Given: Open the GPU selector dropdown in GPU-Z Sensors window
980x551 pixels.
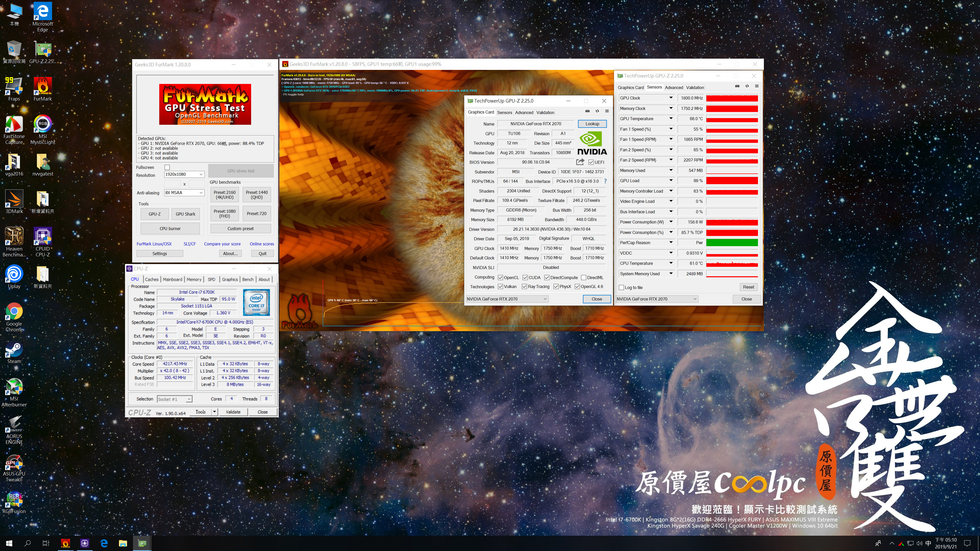Looking at the screenshot, I should pos(657,299).
